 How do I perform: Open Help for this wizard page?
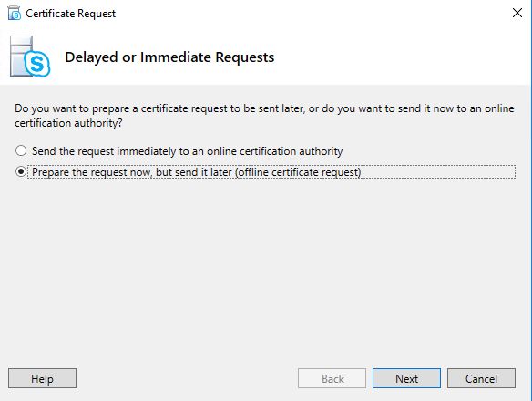pos(43,378)
